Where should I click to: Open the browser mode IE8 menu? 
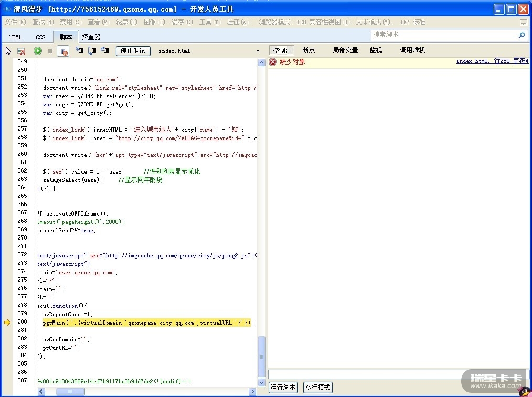304,22
